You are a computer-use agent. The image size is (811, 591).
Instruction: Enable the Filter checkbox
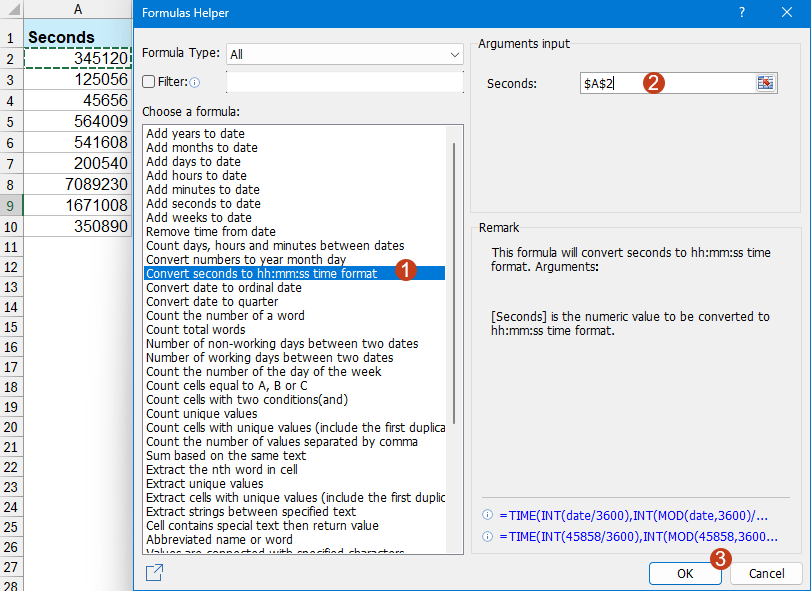click(149, 82)
